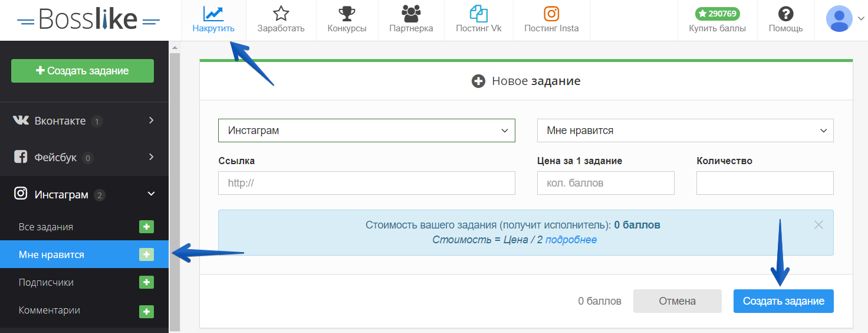Open the Помощь question mark icon
The width and height of the screenshot is (868, 333).
(x=785, y=13)
